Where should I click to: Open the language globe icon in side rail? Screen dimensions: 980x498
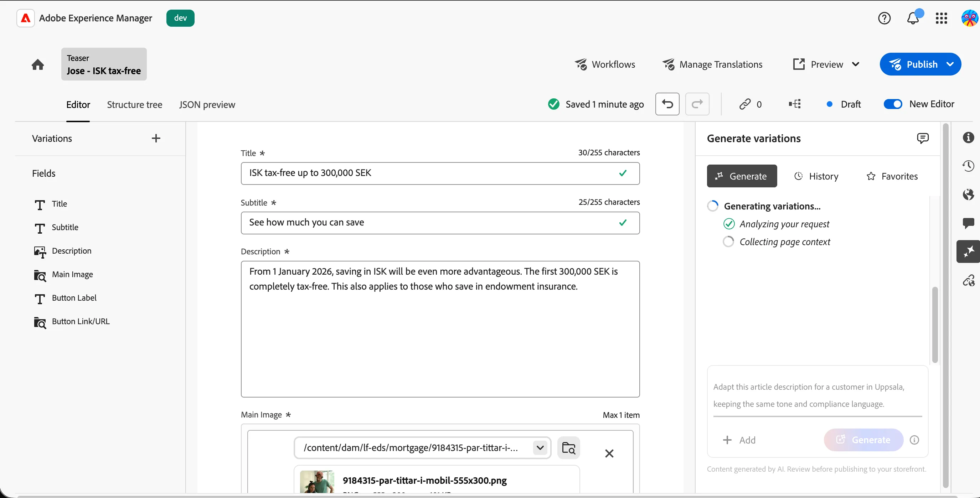968,194
